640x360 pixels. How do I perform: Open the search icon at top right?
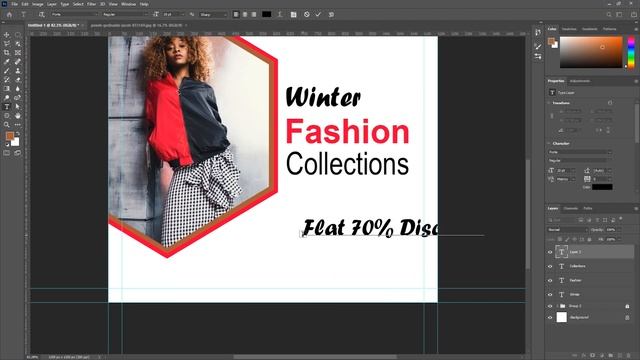(609, 14)
